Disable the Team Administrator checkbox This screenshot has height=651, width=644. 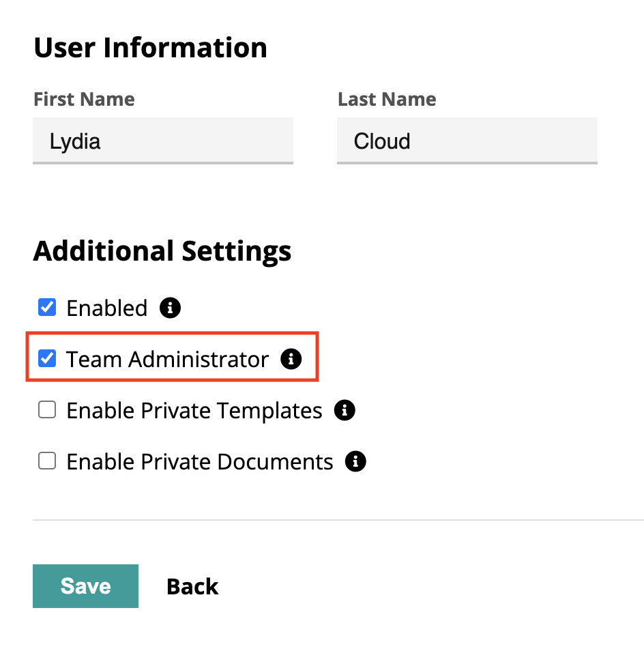pyautogui.click(x=46, y=358)
